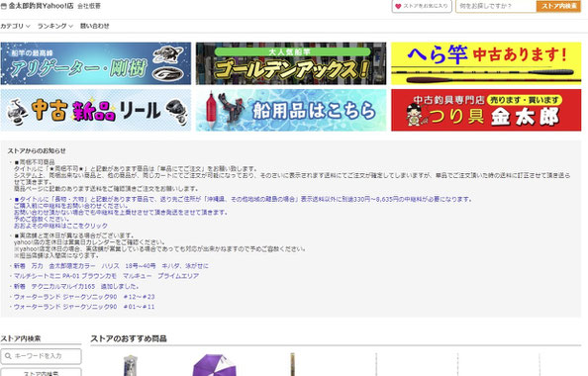Open おおよその中継料はここをクリック link
This screenshot has width=588, height=376.
(x=60, y=226)
